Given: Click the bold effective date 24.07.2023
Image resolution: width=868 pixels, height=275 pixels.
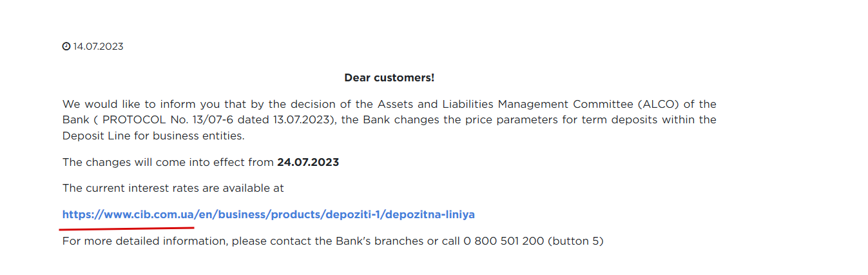Looking at the screenshot, I should click(x=308, y=162).
